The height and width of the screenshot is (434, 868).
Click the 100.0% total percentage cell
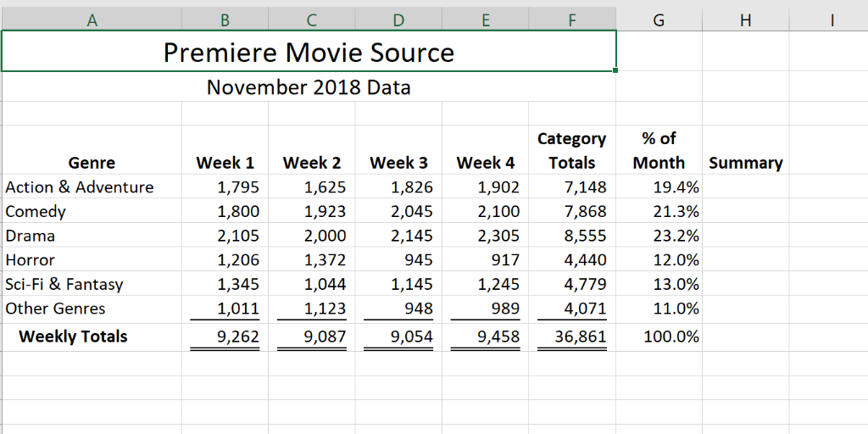point(659,337)
